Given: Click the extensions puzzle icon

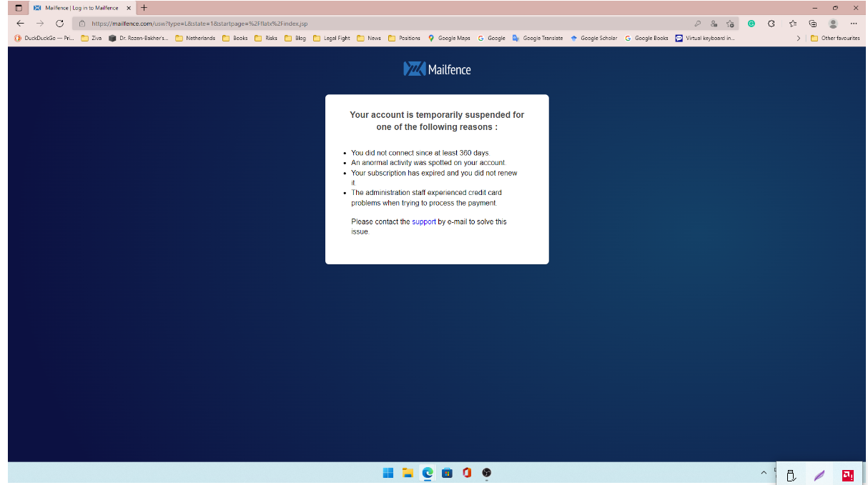Looking at the screenshot, I should click(x=771, y=24).
